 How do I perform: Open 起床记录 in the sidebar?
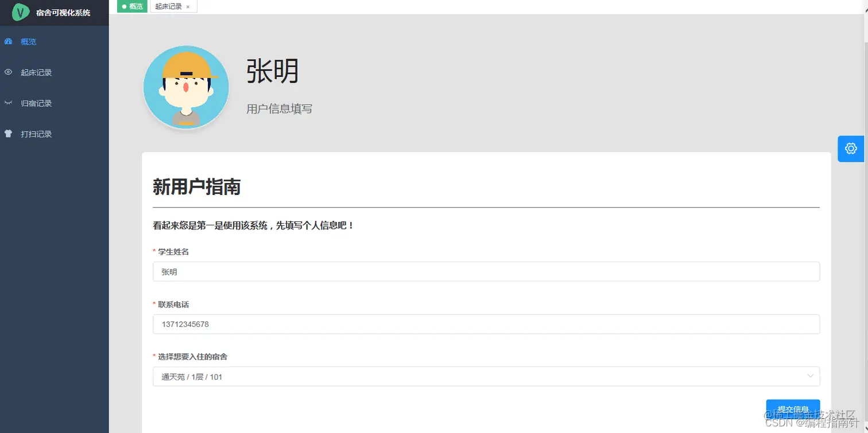point(55,72)
